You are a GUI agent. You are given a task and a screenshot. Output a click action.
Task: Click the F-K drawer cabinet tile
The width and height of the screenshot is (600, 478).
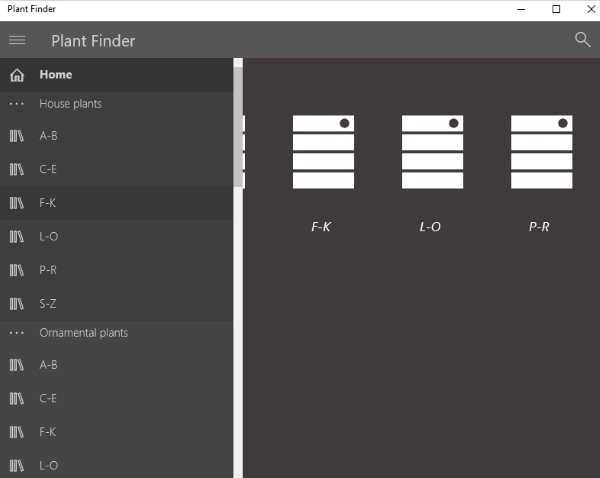click(323, 152)
